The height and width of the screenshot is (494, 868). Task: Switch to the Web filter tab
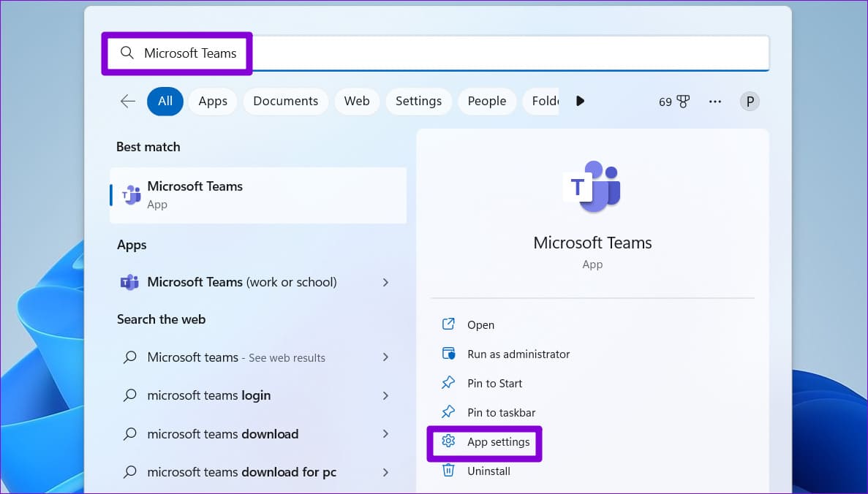357,102
